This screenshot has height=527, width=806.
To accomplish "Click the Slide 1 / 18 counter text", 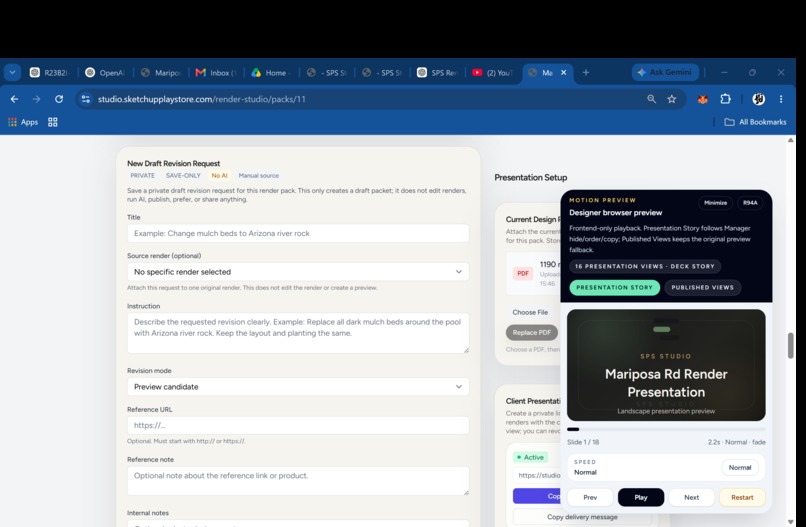I will click(583, 442).
